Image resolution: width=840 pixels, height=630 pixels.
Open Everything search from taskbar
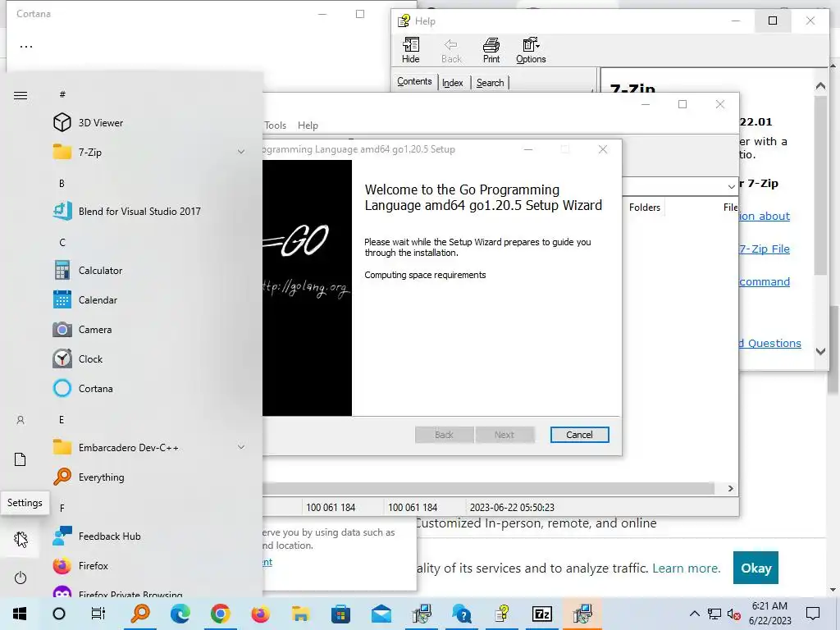140,614
